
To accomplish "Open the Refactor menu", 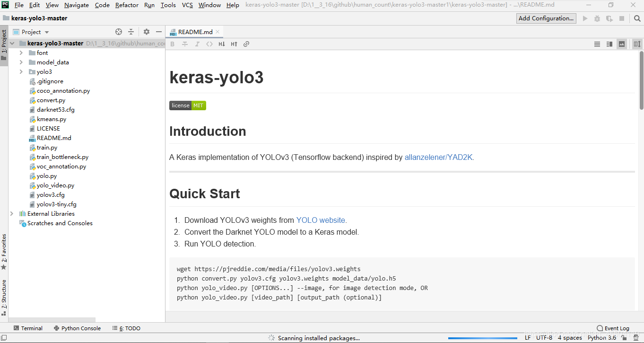I will (x=126, y=5).
